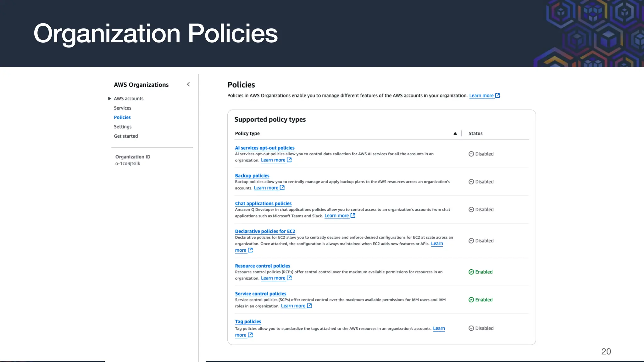Open Service control policies
The height and width of the screenshot is (362, 644).
[x=261, y=294]
